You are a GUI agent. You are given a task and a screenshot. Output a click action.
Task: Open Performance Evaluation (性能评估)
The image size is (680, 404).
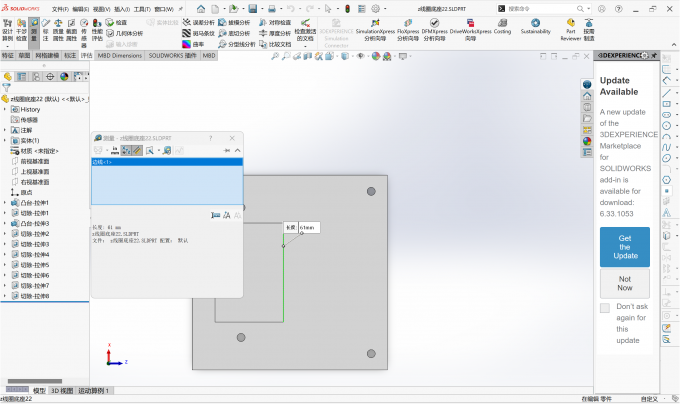pyautogui.click(x=97, y=30)
